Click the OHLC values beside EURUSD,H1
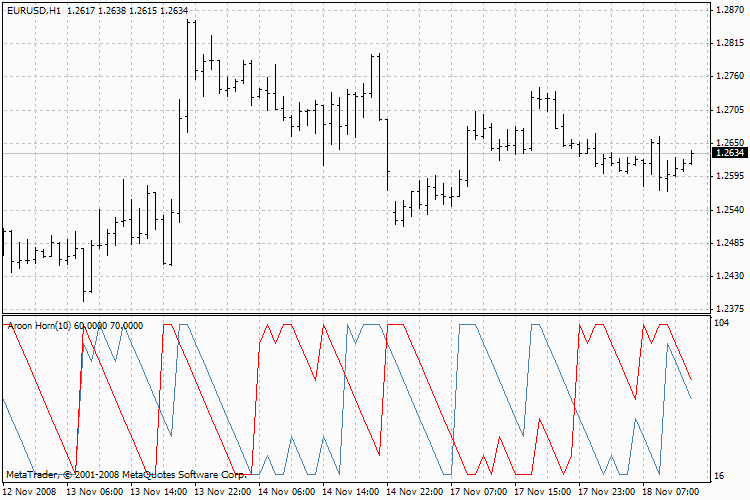 128,11
